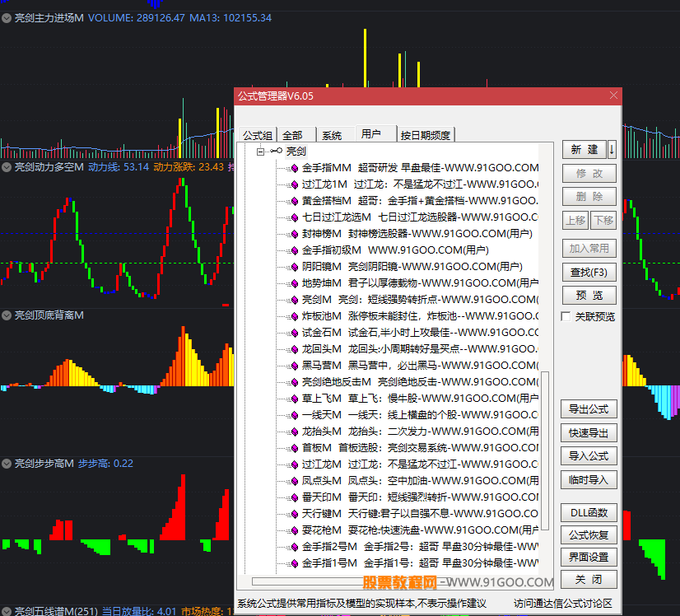The width and height of the screenshot is (680, 616).
Task: Click the icon next to 耍花枪M
Action: [293, 530]
